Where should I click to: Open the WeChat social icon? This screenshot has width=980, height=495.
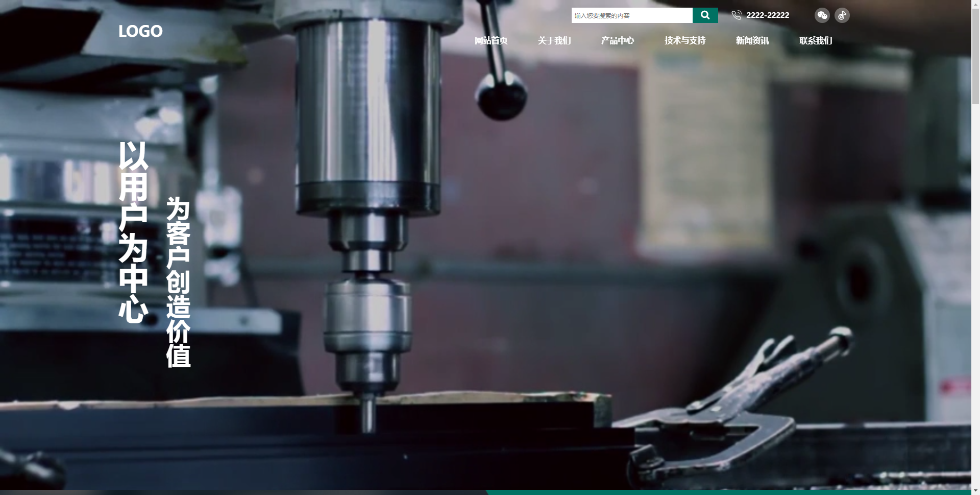click(x=822, y=15)
